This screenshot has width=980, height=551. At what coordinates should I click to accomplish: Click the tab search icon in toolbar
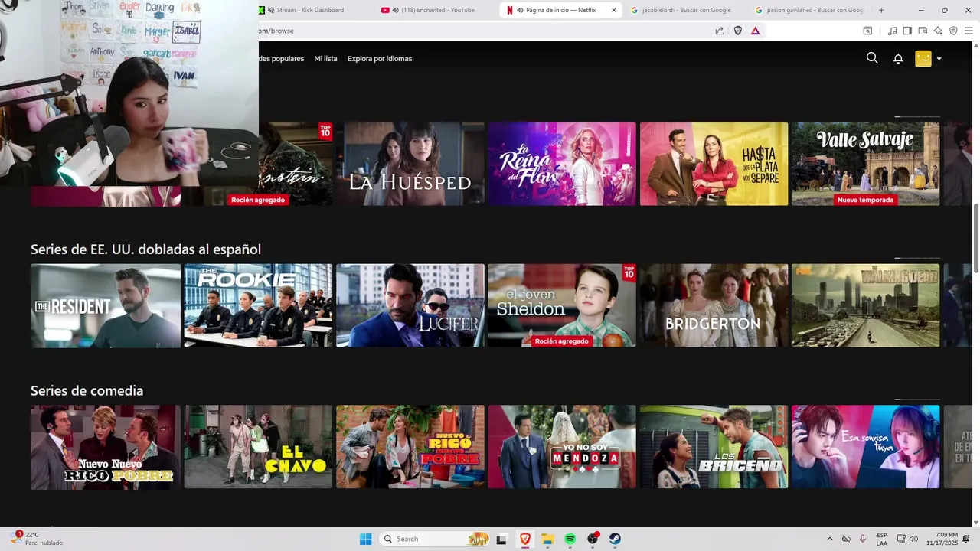point(867,31)
